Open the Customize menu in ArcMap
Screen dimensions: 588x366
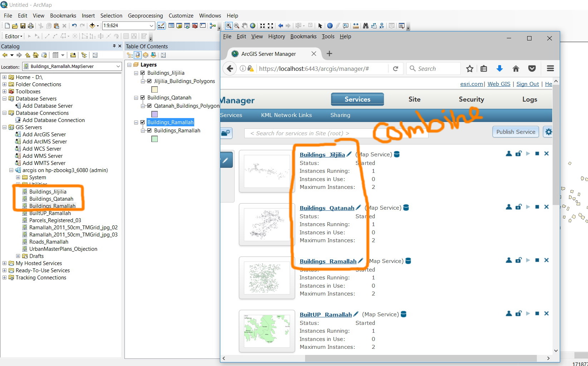(181, 16)
